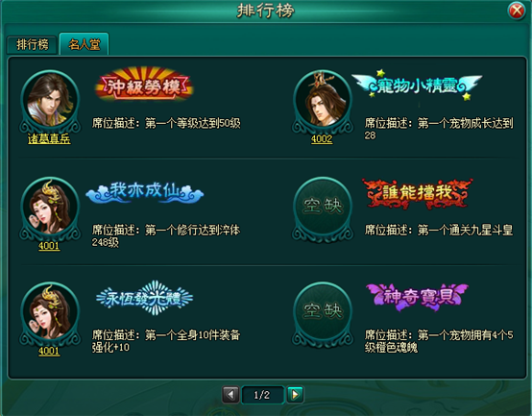The width and height of the screenshot is (532, 416).
Task: Click the vacant 空缺 slot beside 神奇寶貝
Action: point(323,313)
